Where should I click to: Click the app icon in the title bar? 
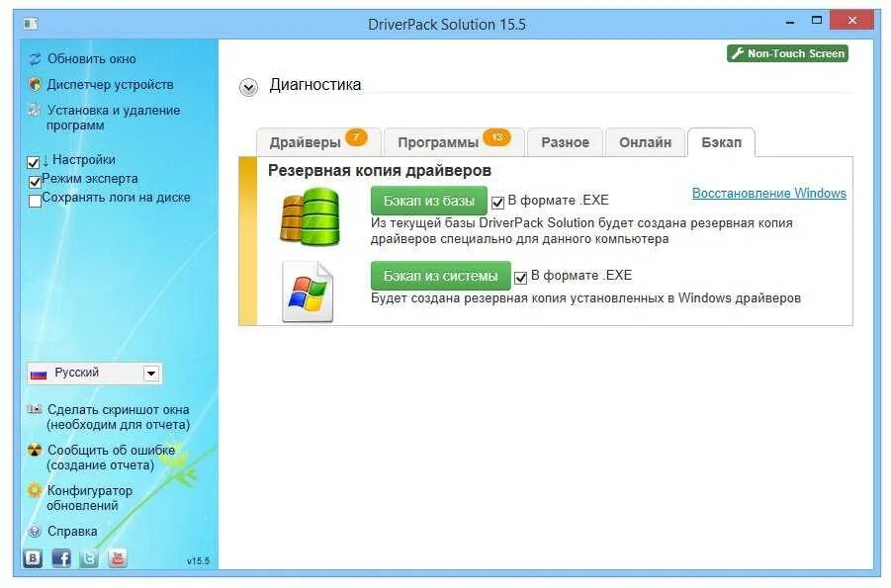click(31, 24)
